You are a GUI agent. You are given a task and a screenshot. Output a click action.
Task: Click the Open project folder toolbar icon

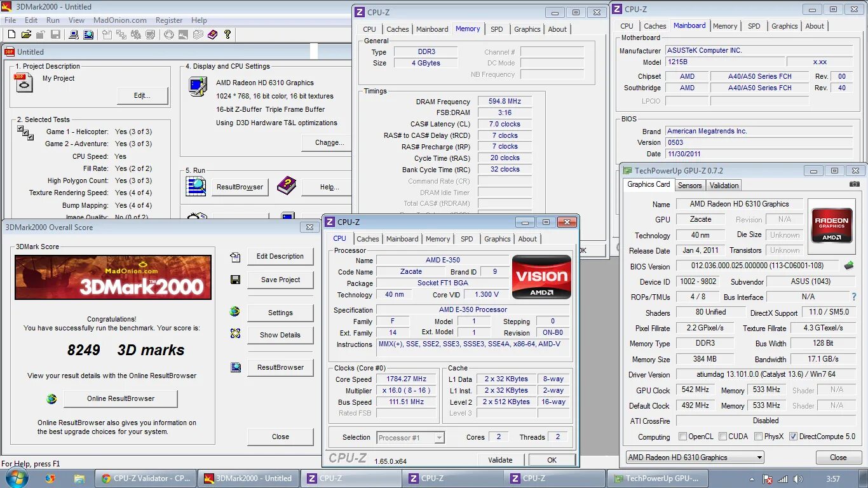click(26, 35)
